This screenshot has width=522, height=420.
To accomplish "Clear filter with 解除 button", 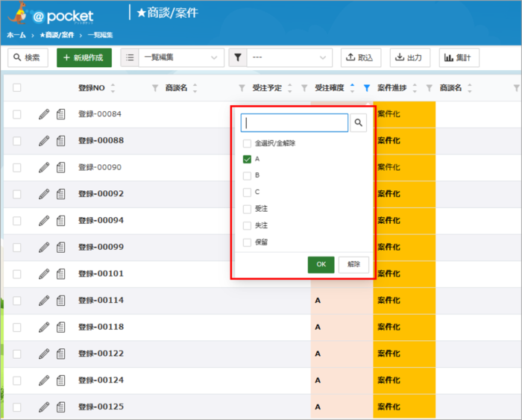I will click(353, 264).
